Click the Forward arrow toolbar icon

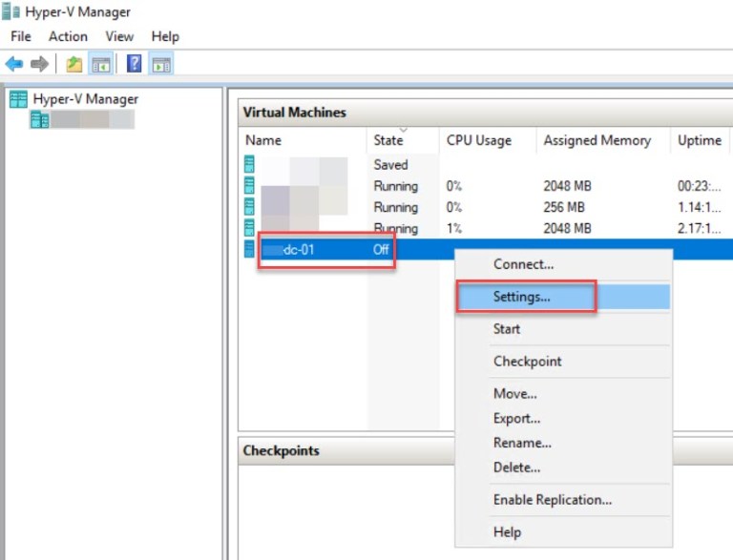pos(39,64)
